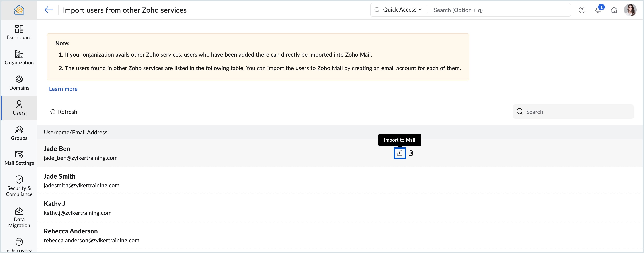Image resolution: width=644 pixels, height=253 pixels.
Task: Click the Zoho Mail Admin logo
Action: (19, 10)
